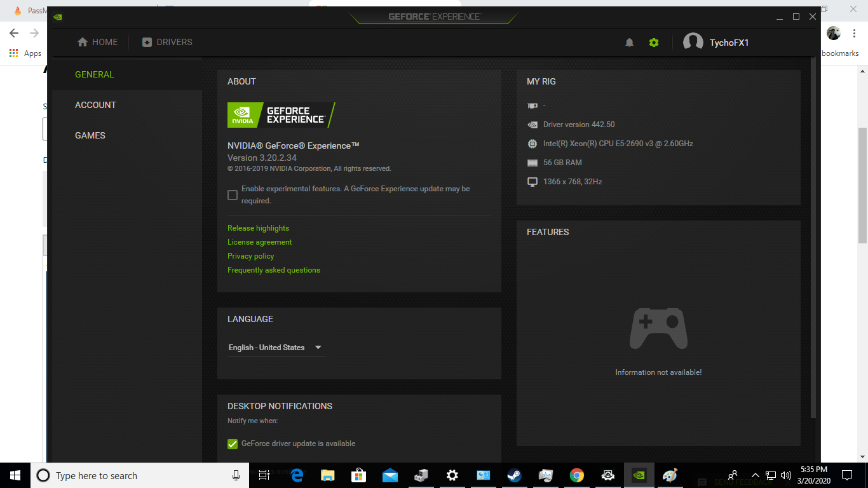Click the Type here to search box
868x488 pixels.
(139, 475)
